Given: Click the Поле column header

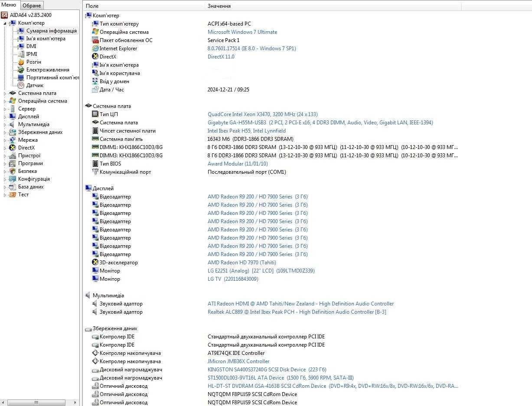Looking at the screenshot, I should (144, 6).
